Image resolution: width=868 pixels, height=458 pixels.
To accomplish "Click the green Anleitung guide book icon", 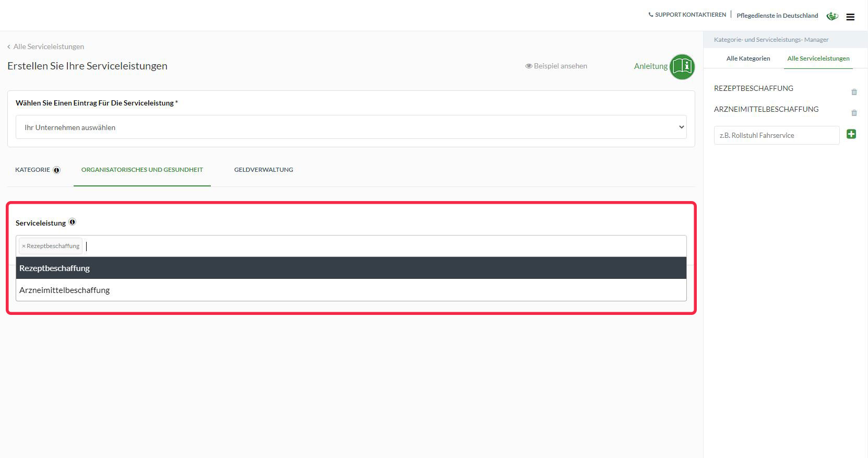I will tap(682, 66).
